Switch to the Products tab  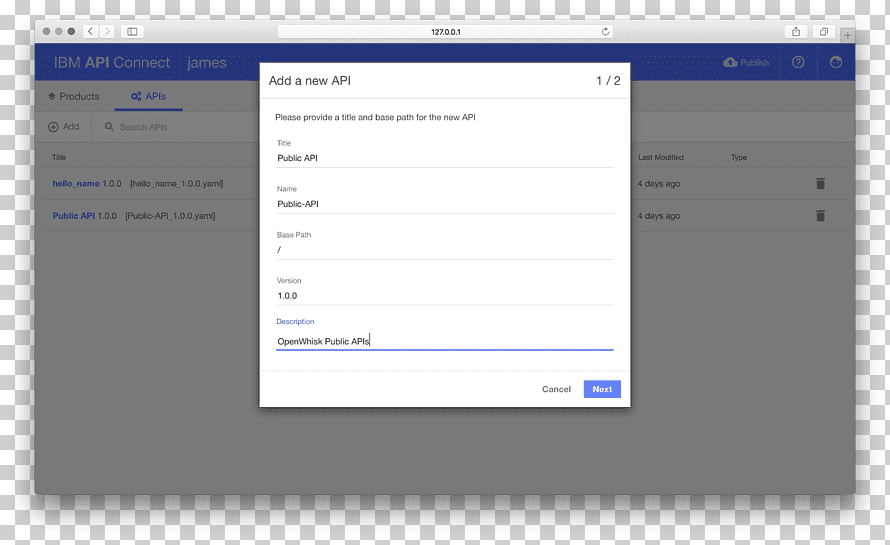point(74,97)
